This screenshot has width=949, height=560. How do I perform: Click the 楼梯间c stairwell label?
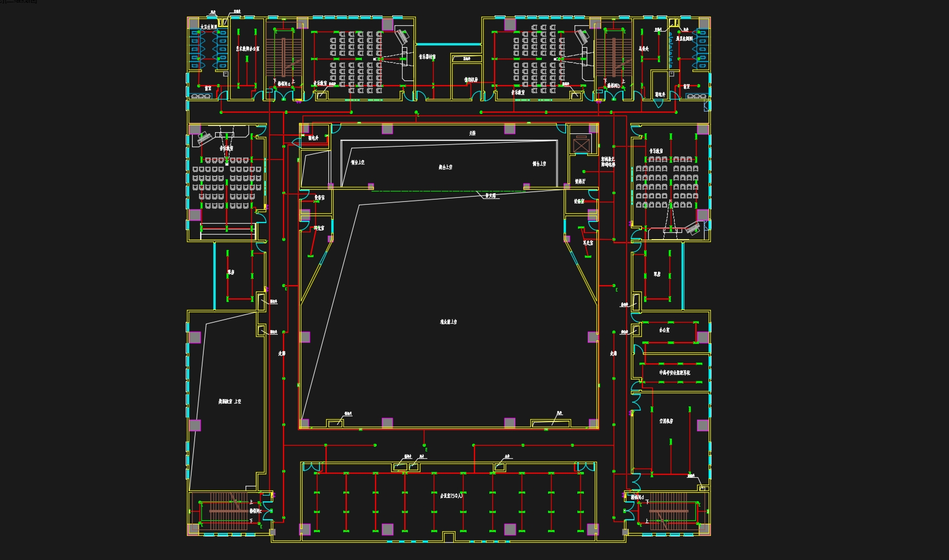coord(255,511)
